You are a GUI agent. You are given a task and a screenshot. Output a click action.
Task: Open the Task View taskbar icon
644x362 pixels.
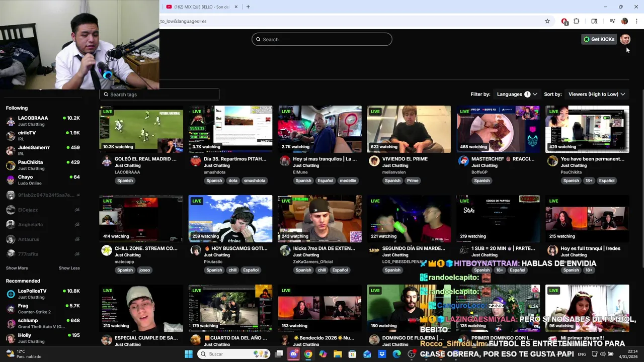click(x=279, y=354)
